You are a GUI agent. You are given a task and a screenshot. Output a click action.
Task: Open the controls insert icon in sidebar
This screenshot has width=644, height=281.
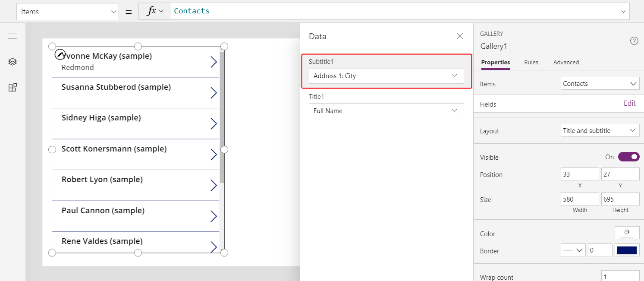[x=13, y=88]
